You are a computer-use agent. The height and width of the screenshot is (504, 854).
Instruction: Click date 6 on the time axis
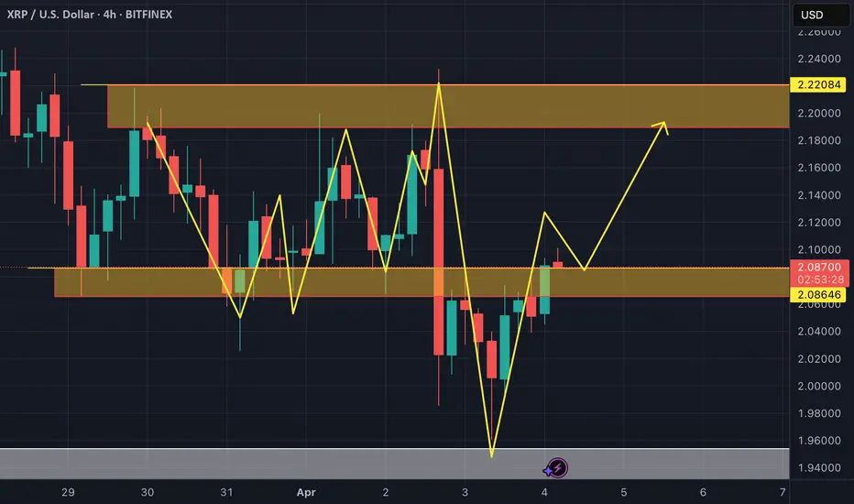tap(703, 493)
